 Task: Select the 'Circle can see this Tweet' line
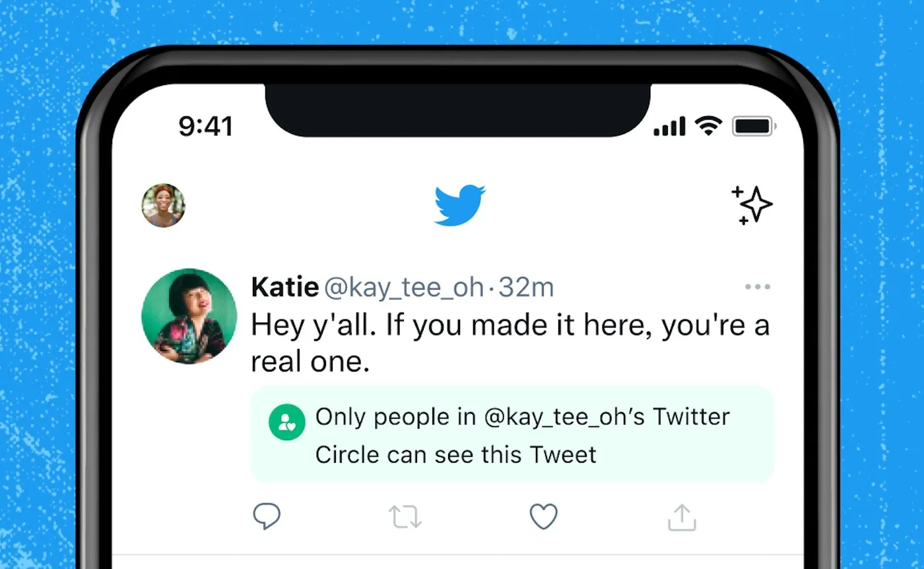click(x=455, y=455)
